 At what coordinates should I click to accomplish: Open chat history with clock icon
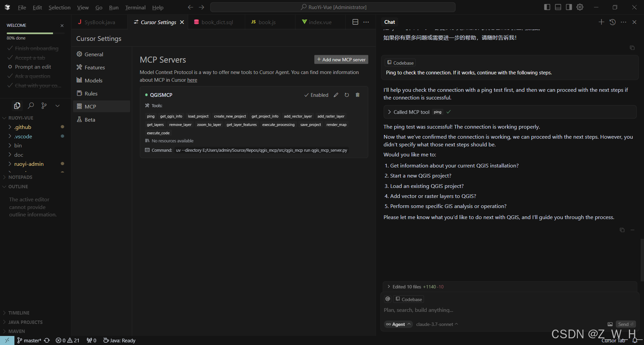pos(612,22)
